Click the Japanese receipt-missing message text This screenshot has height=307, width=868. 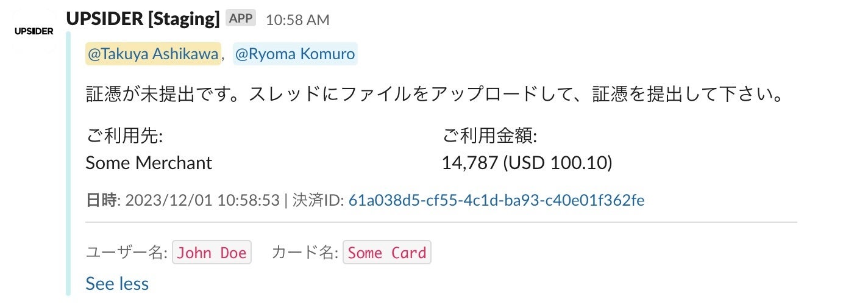pyautogui.click(x=433, y=96)
